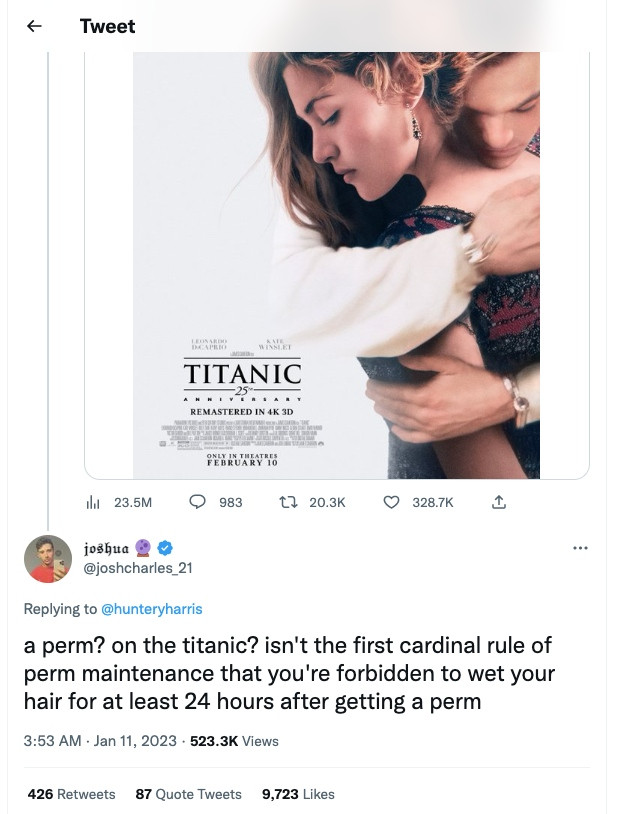View the 87 Quote Tweets
Screen dimensions: 628x814
pos(188,794)
